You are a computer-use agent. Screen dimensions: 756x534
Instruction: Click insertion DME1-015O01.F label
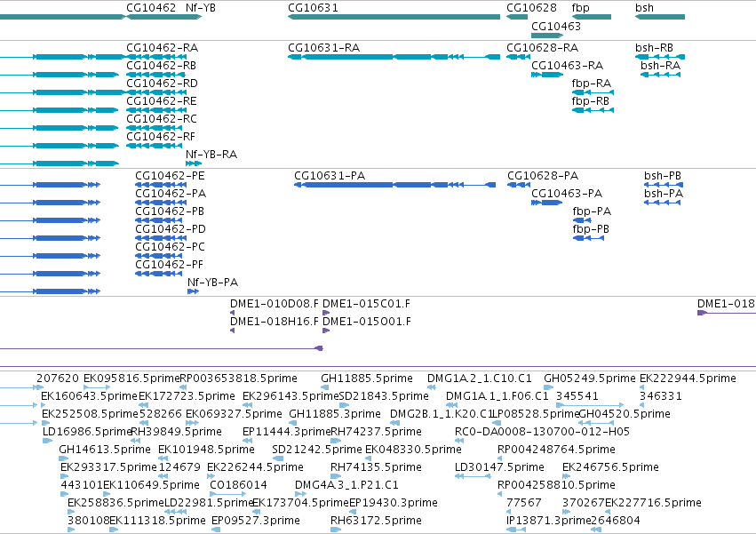coord(367,322)
